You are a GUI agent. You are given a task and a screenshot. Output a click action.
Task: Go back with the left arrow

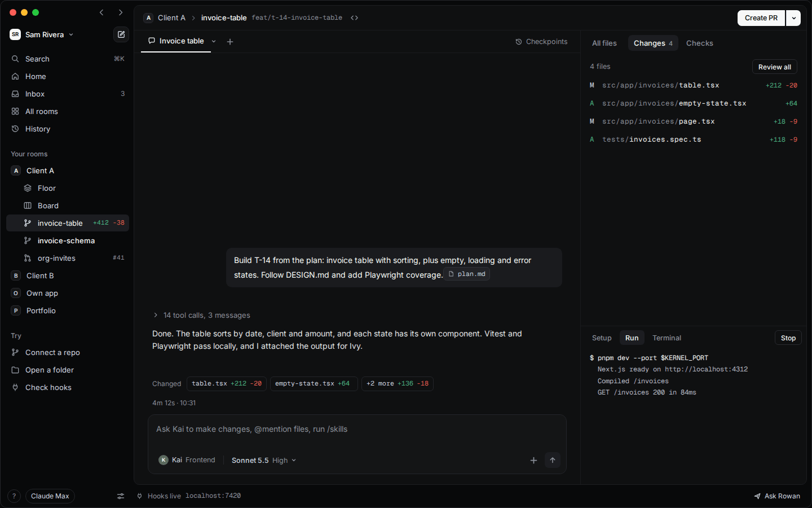pos(101,12)
